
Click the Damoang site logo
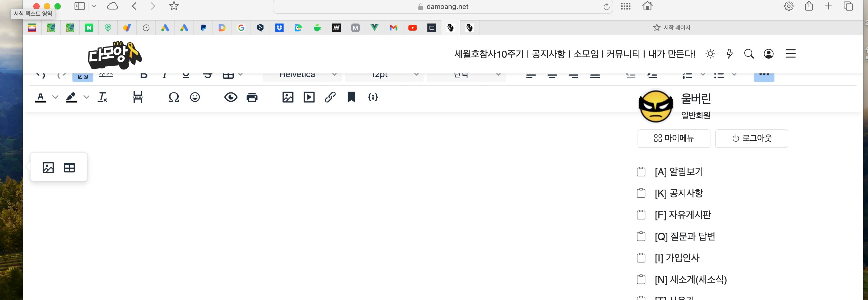point(114,55)
